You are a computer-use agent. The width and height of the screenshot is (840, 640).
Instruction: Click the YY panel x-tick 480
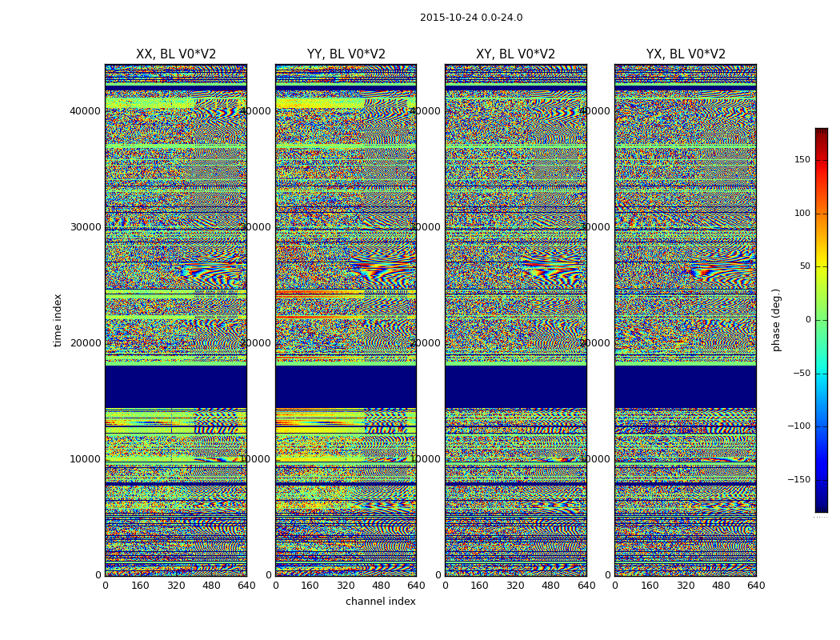pyautogui.click(x=381, y=586)
